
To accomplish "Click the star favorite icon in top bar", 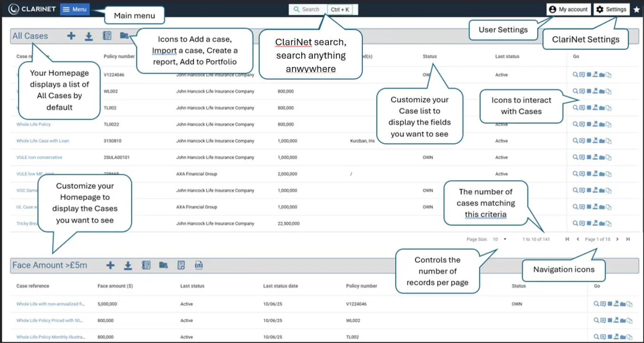I will 637,9.
